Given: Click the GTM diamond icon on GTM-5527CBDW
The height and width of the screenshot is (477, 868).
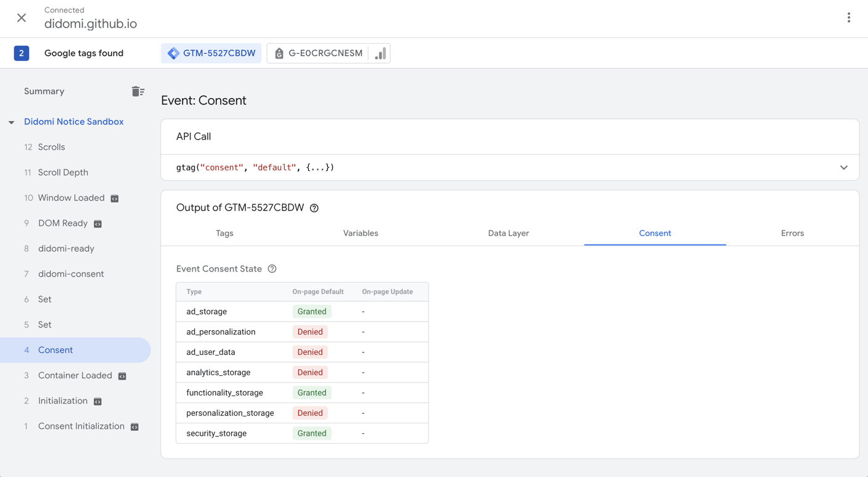Looking at the screenshot, I should 173,53.
